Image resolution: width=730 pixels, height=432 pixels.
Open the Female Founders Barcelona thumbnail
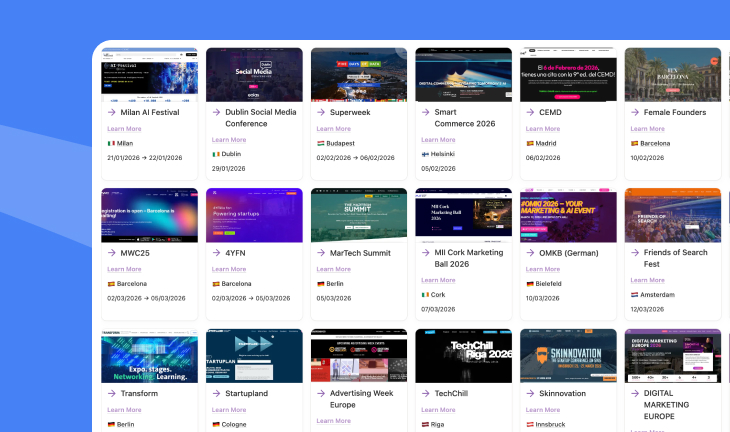click(673, 74)
